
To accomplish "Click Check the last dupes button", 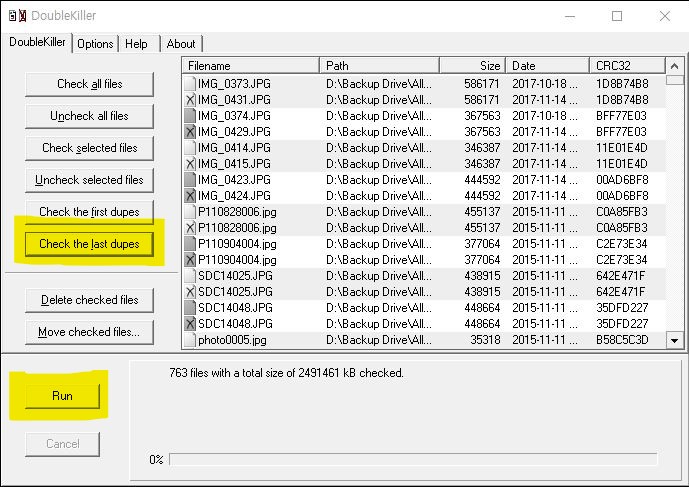I will point(90,244).
